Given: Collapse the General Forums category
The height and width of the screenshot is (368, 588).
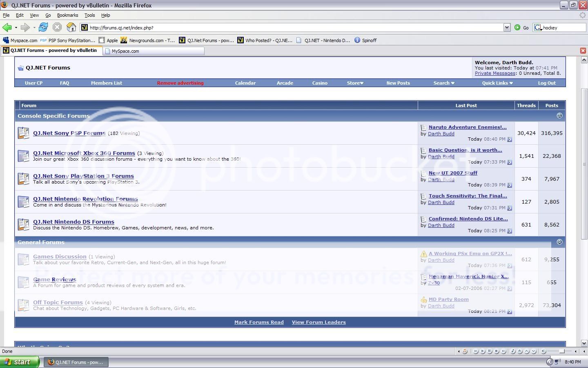Looking at the screenshot, I should 559,242.
